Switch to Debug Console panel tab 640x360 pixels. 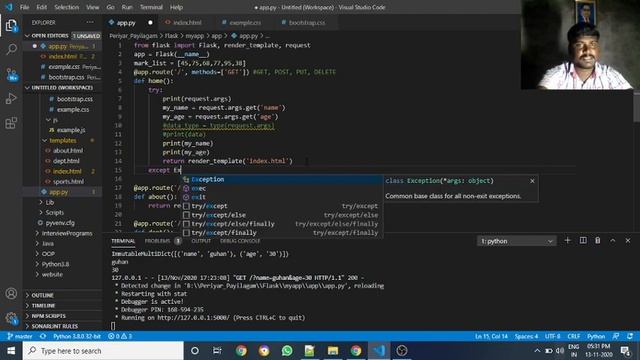[x=240, y=241]
